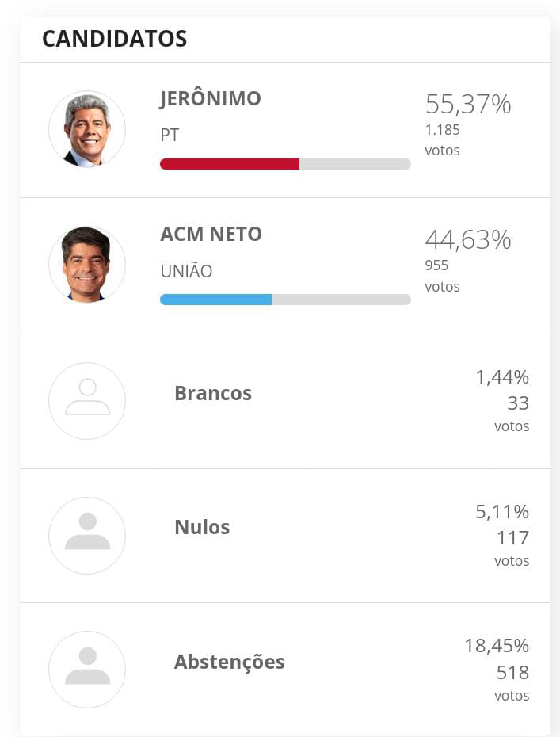Click the red vote progress bar
This screenshot has width=560, height=737.
pyautogui.click(x=285, y=164)
